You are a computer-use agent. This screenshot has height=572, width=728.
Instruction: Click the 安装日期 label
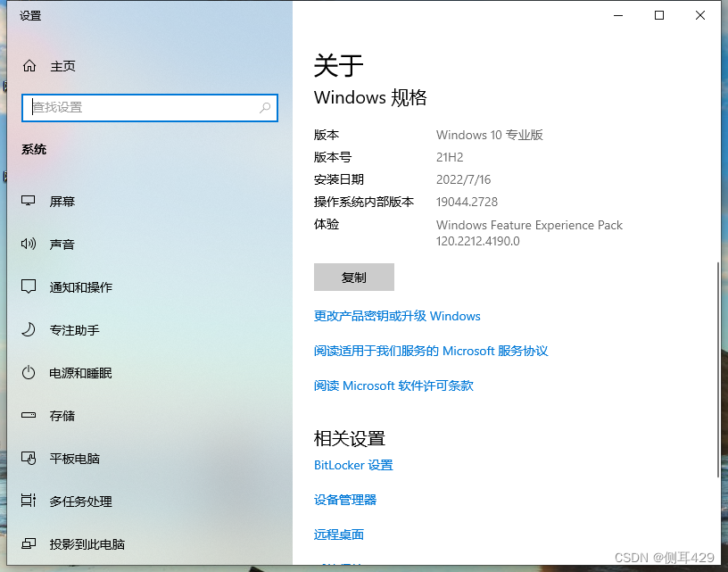tap(339, 179)
